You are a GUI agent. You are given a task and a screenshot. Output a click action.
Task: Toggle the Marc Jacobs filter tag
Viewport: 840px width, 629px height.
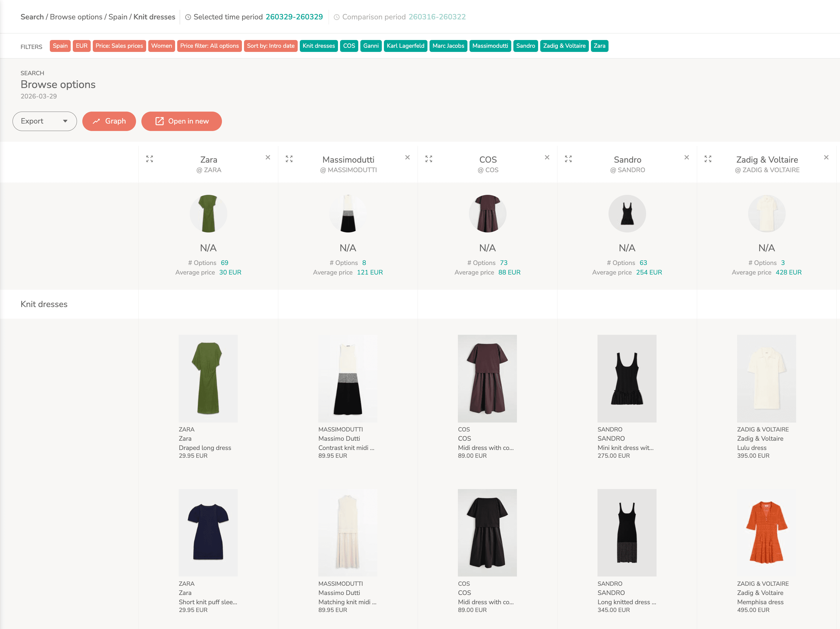[448, 46]
